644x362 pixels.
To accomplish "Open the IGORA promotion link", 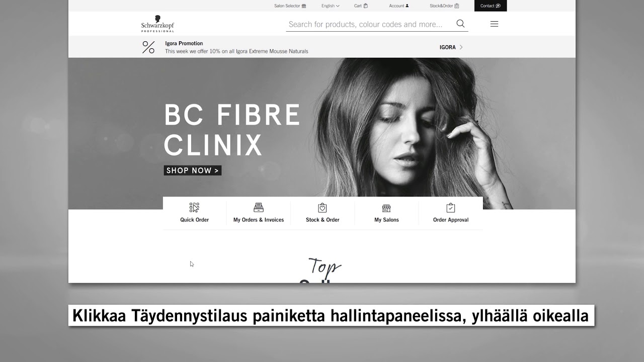I will point(451,47).
